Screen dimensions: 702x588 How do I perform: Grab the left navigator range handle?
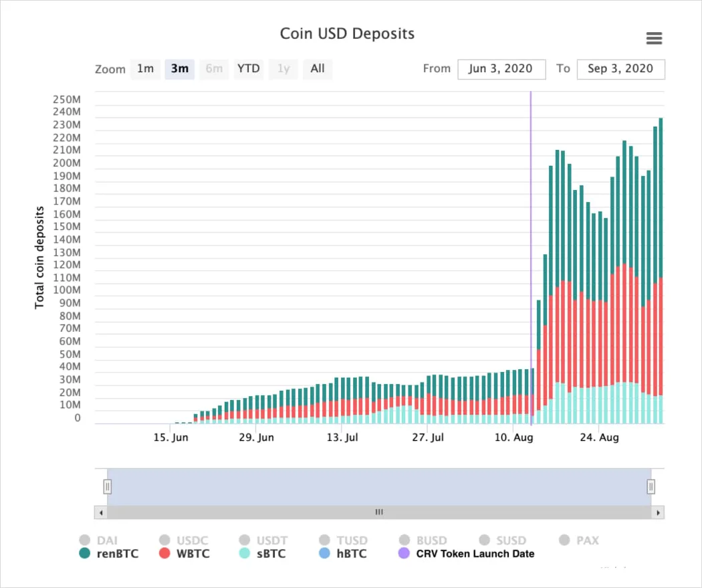[x=108, y=486]
